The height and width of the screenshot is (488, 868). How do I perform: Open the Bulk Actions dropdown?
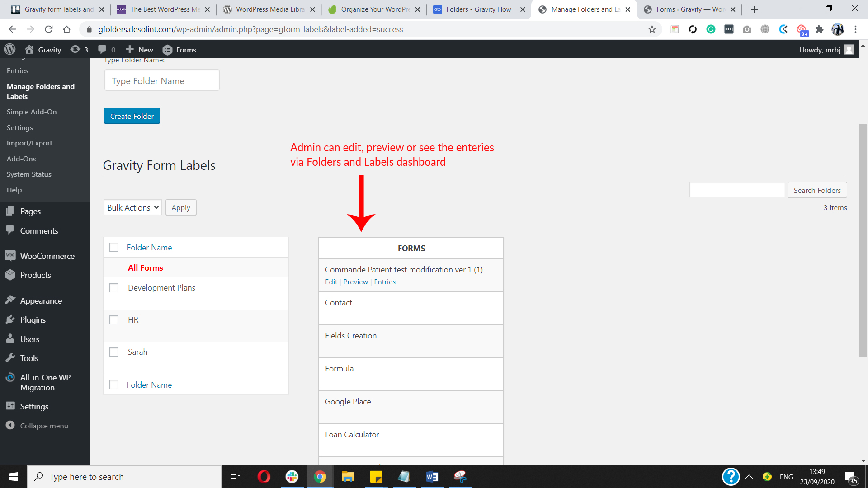[132, 207]
